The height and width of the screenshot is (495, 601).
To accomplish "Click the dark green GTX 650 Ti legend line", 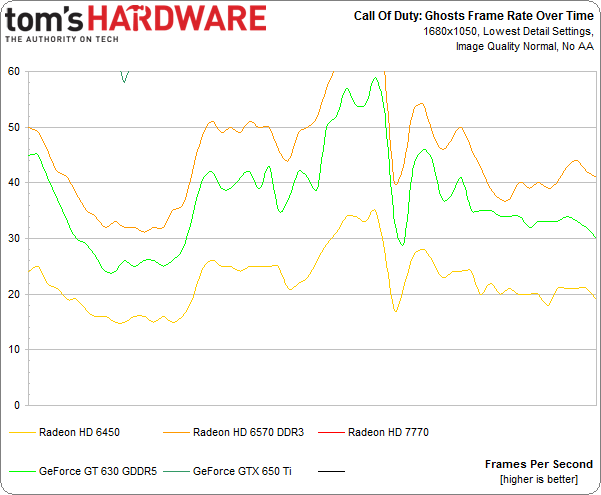I will 176,472.
